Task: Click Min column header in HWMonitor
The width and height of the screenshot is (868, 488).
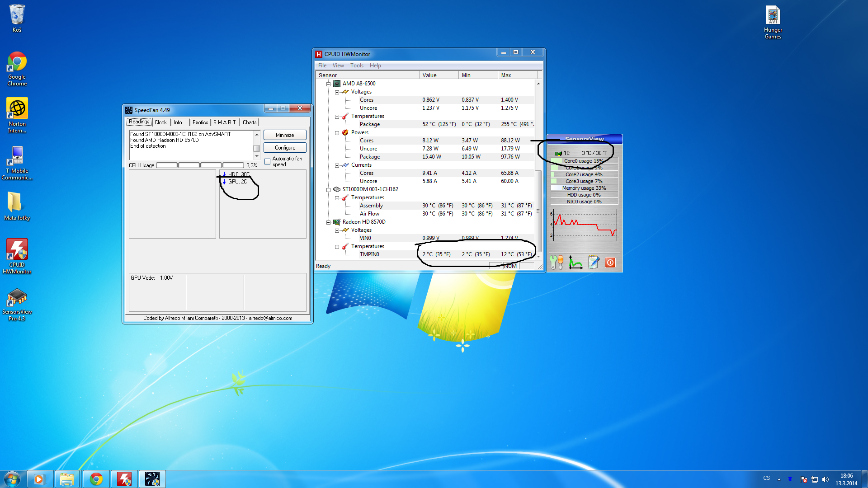Action: (x=478, y=75)
